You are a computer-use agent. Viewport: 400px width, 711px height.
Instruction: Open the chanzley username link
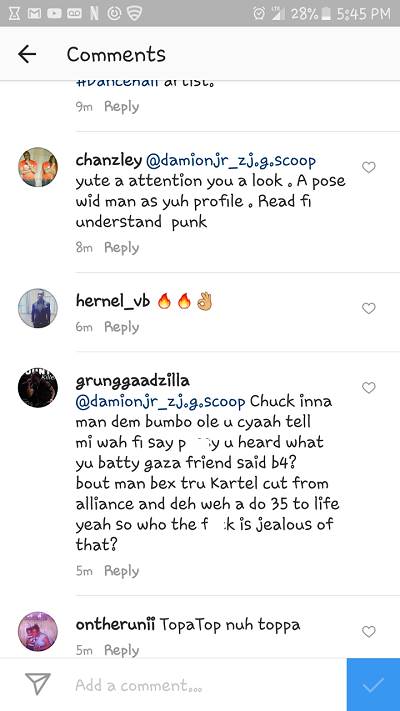pyautogui.click(x=108, y=161)
